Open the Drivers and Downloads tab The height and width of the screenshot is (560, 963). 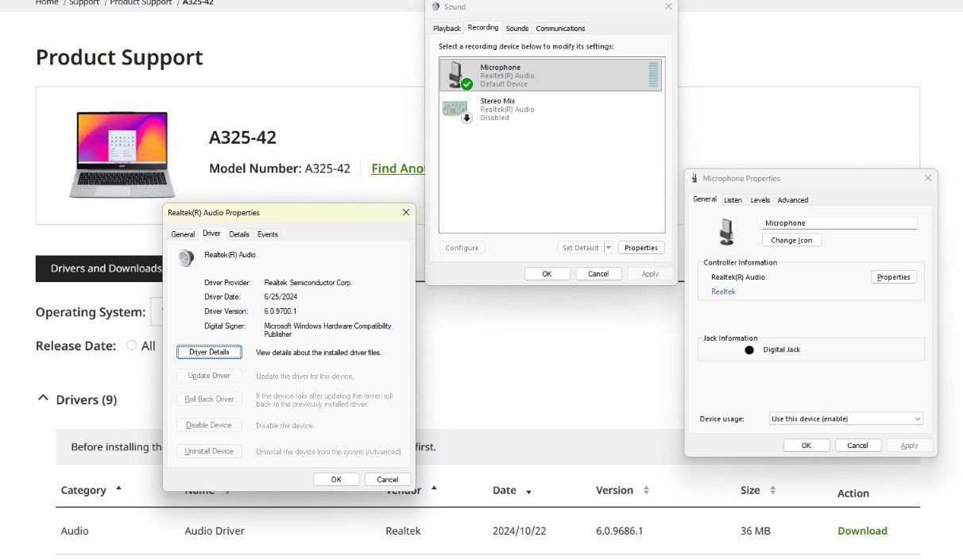coord(99,268)
